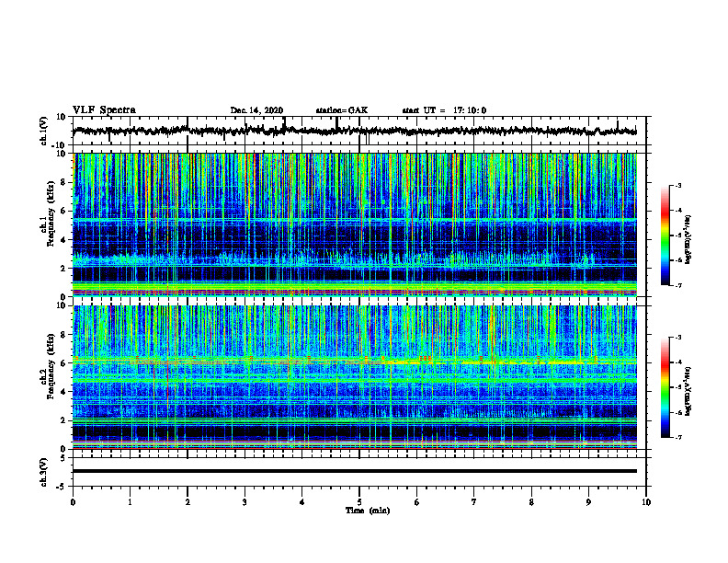Click the ch.3 flat black voltage trace
Viewport: 728px width, 563px height.
click(354, 471)
